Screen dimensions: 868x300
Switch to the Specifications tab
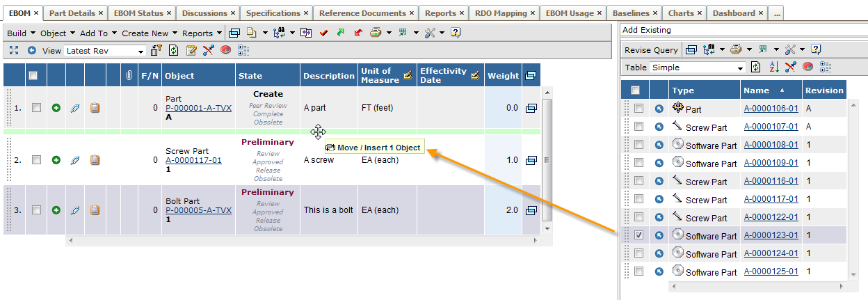273,13
